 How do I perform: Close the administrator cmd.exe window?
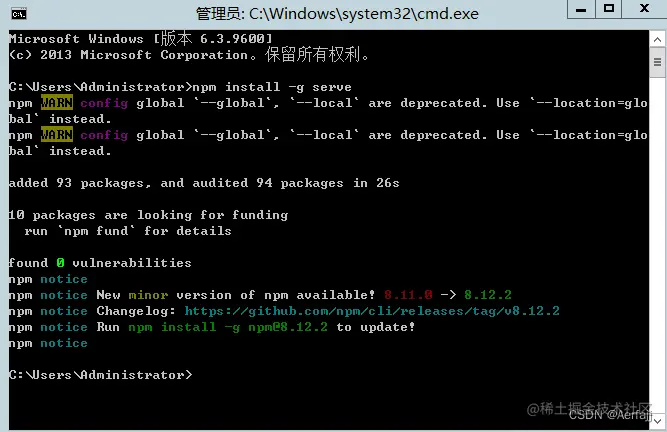[x=644, y=9]
